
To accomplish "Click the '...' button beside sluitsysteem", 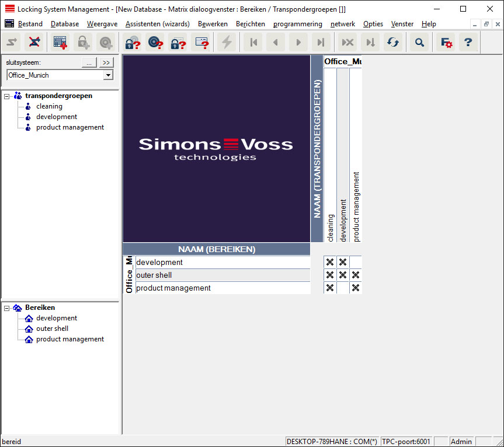I will (x=89, y=62).
